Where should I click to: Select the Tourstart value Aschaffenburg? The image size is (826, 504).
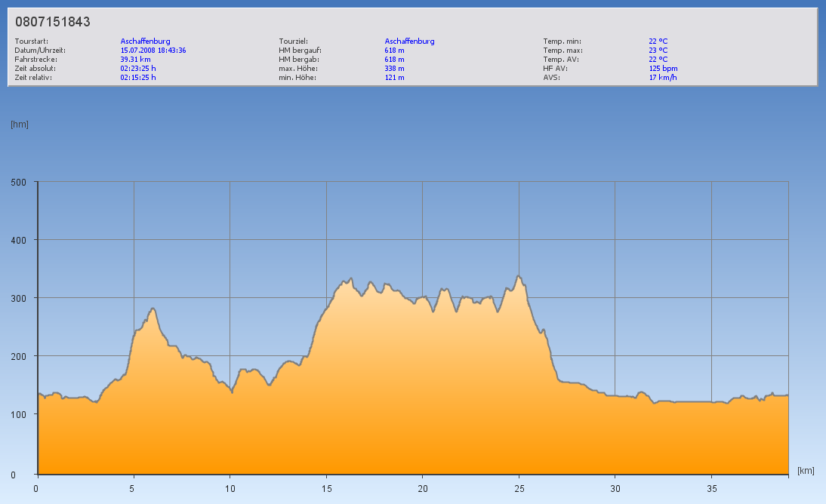click(145, 41)
